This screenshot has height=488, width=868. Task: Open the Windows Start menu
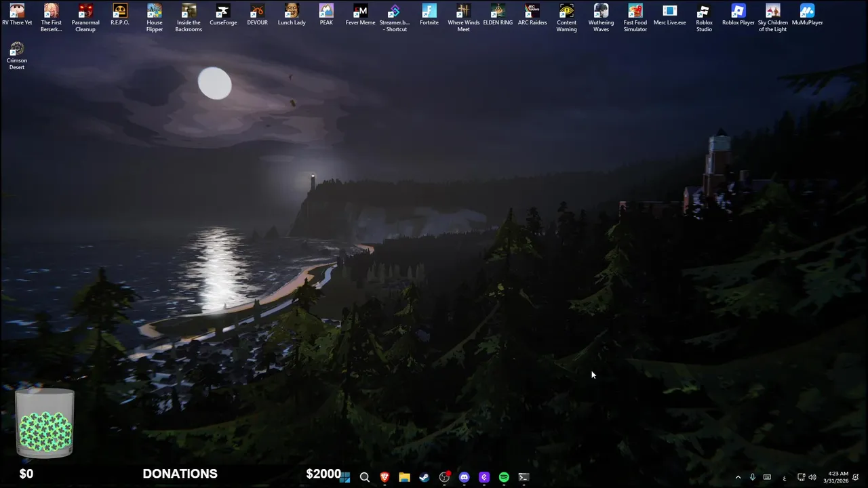pyautogui.click(x=345, y=477)
